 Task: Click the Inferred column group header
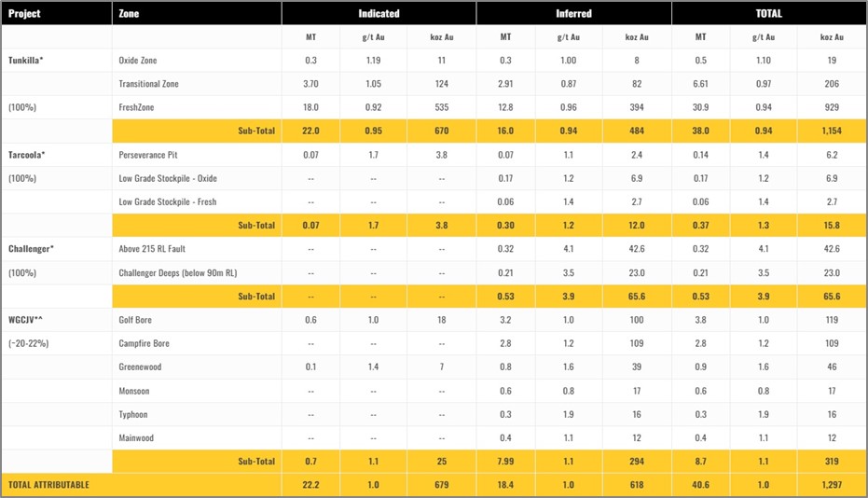click(x=573, y=14)
